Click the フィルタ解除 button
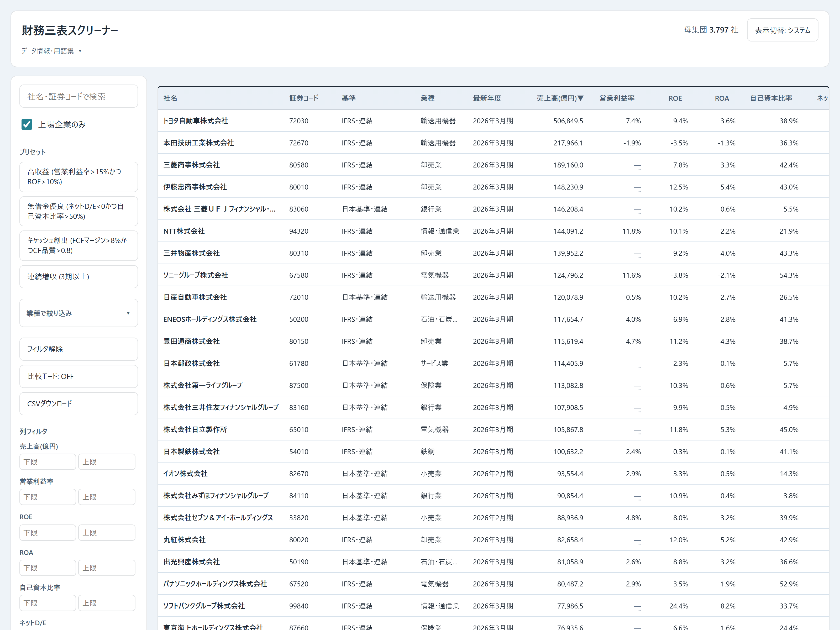 [x=78, y=349]
